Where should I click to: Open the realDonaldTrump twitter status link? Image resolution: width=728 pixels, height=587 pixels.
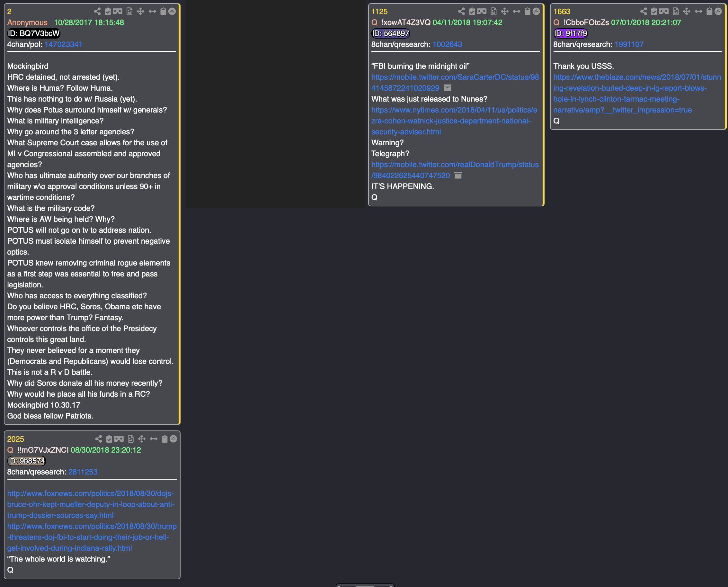(x=455, y=170)
